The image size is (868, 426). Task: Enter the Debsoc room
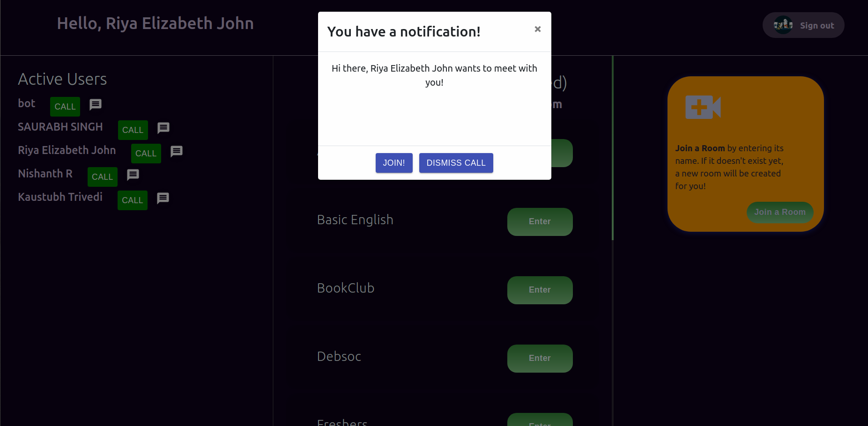point(540,359)
